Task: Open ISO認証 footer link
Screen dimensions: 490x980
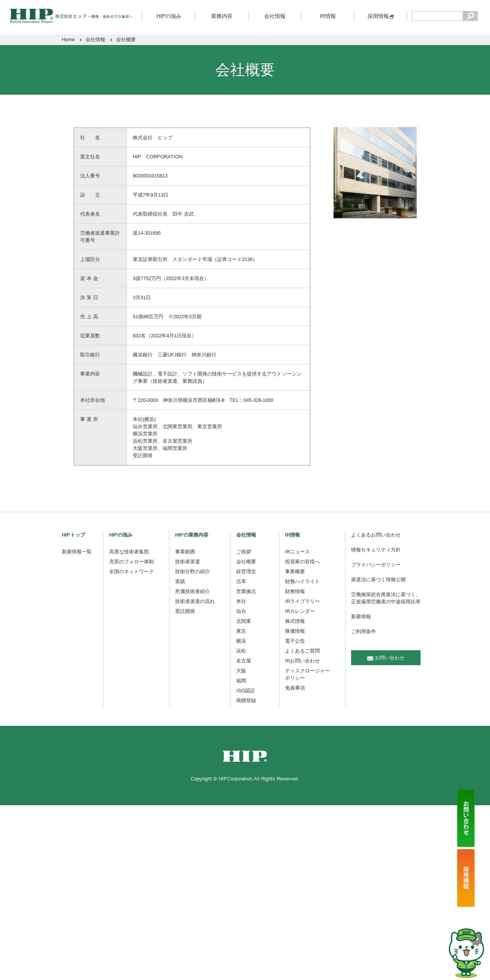Action: tap(245, 691)
